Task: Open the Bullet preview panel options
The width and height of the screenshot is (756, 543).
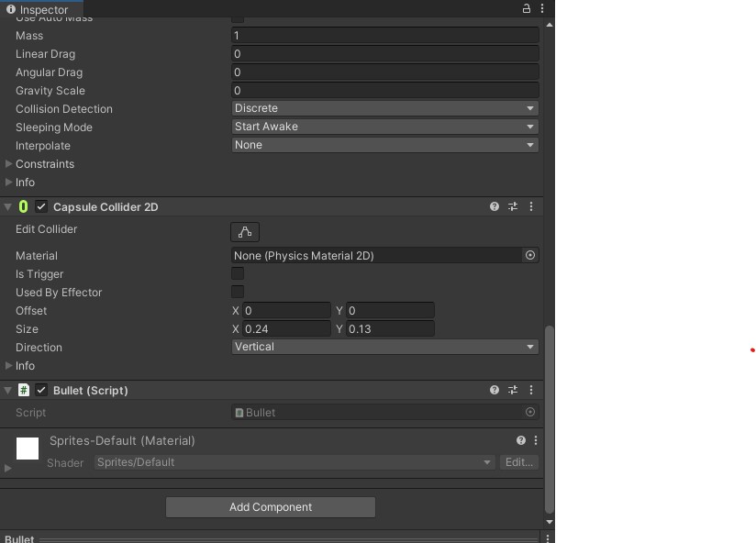Action: [x=547, y=537]
